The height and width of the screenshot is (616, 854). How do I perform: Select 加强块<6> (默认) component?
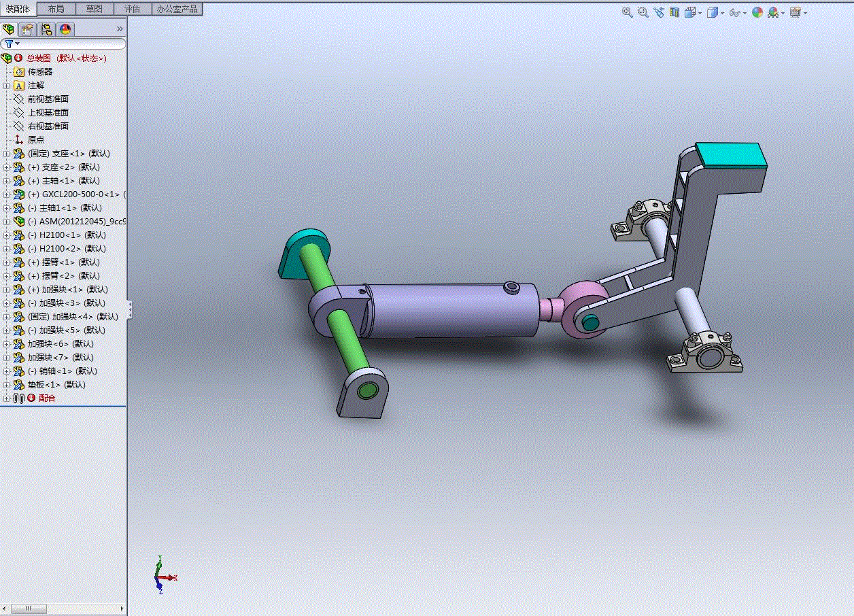pyautogui.click(x=61, y=343)
